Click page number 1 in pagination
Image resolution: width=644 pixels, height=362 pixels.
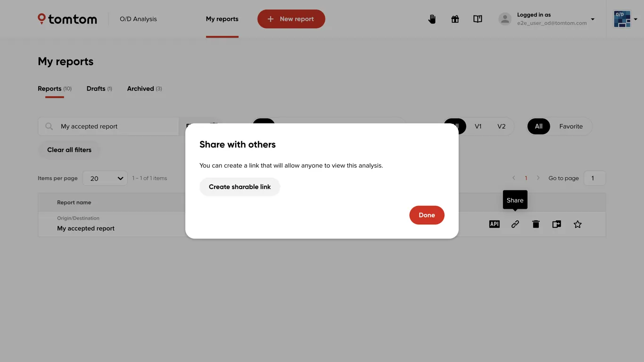[x=526, y=178]
